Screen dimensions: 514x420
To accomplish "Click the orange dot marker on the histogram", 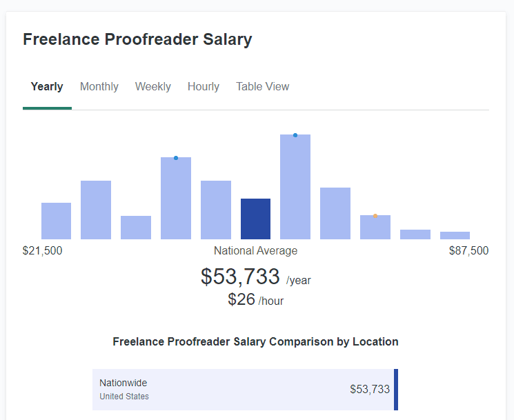I will coord(375,216).
